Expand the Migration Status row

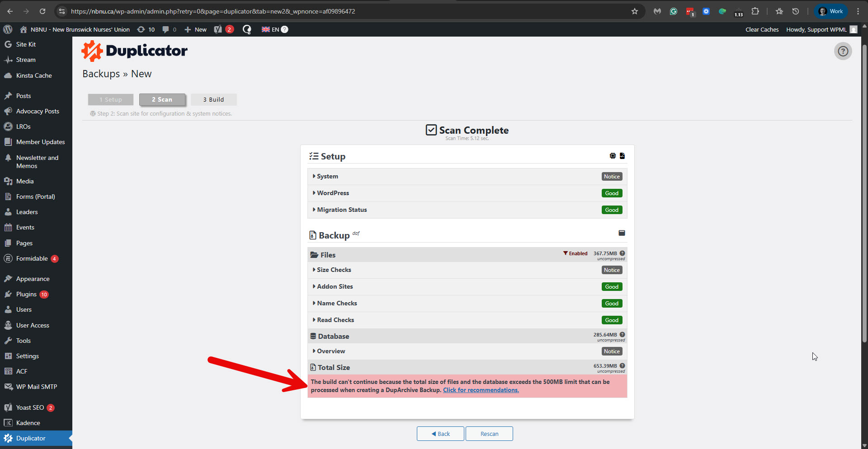coord(341,210)
